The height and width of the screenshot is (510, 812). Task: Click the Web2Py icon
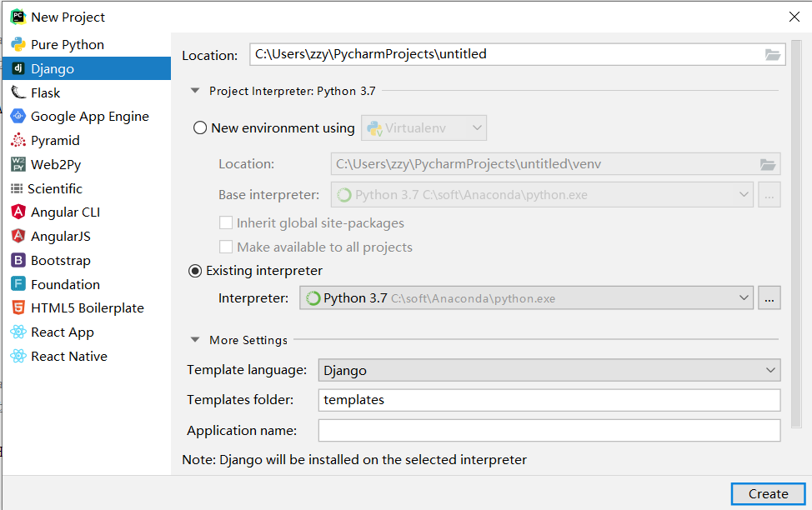click(x=18, y=164)
